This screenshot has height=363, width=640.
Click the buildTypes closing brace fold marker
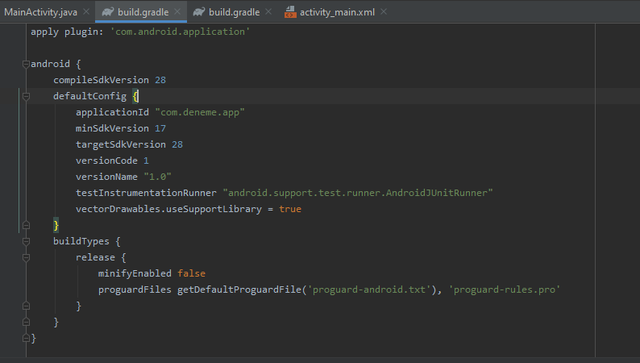[x=26, y=322]
